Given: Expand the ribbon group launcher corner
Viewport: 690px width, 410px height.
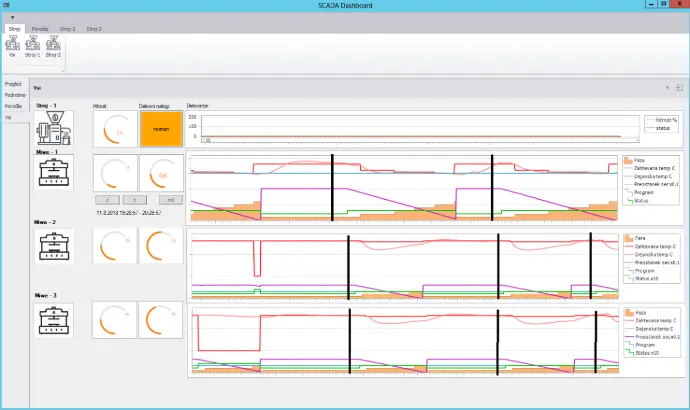Looking at the screenshot, I should click(x=62, y=71).
